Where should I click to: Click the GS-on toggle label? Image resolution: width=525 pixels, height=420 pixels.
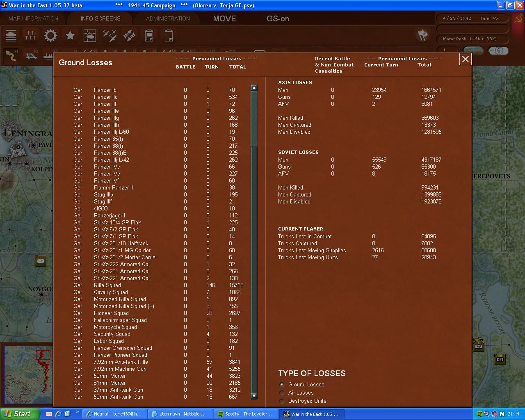[x=278, y=18]
